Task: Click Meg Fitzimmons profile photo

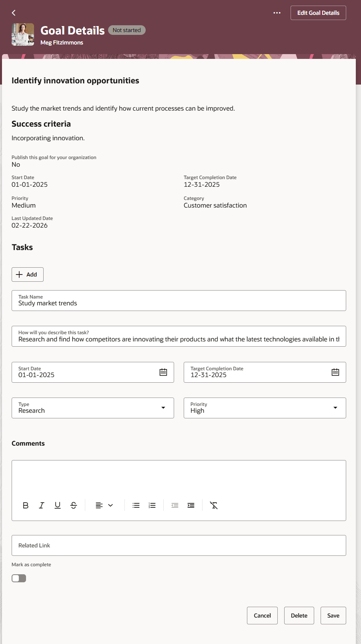Action: [x=23, y=34]
